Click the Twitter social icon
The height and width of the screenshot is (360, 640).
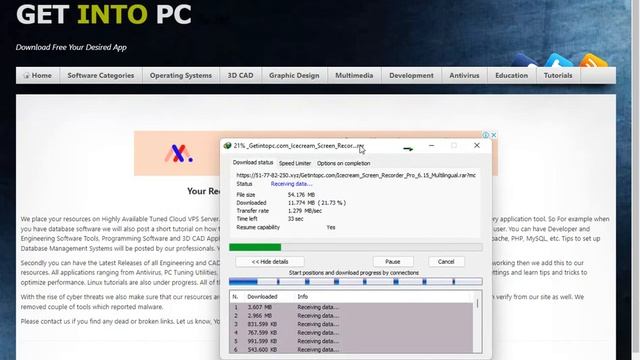coord(558,61)
